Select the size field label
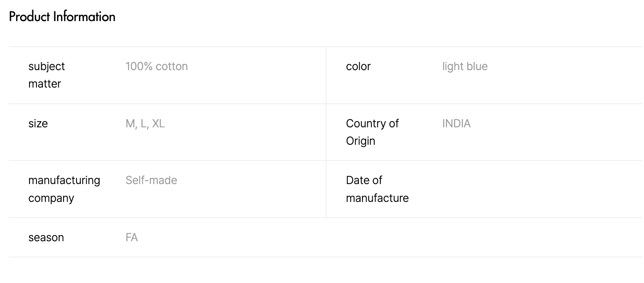The width and height of the screenshot is (644, 283). pyautogui.click(x=38, y=124)
